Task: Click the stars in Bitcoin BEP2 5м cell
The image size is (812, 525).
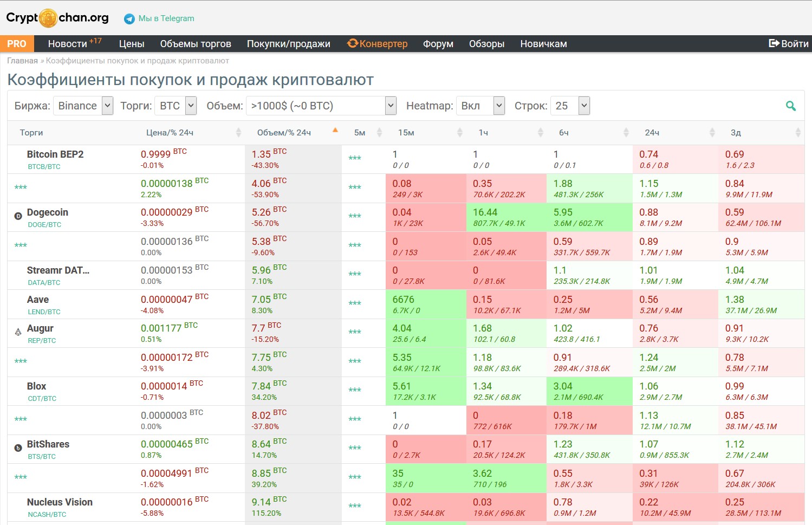Action: click(x=355, y=158)
